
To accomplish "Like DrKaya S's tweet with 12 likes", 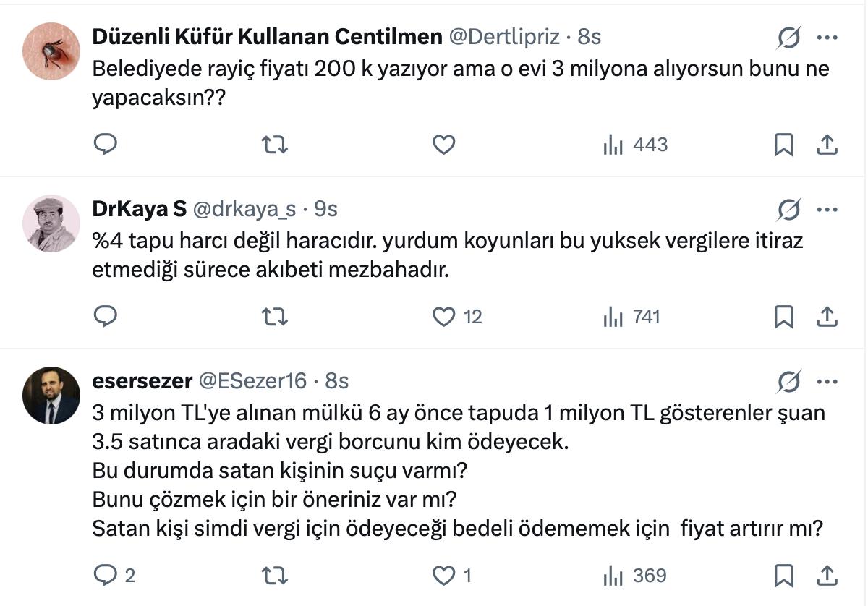I will tap(443, 317).
